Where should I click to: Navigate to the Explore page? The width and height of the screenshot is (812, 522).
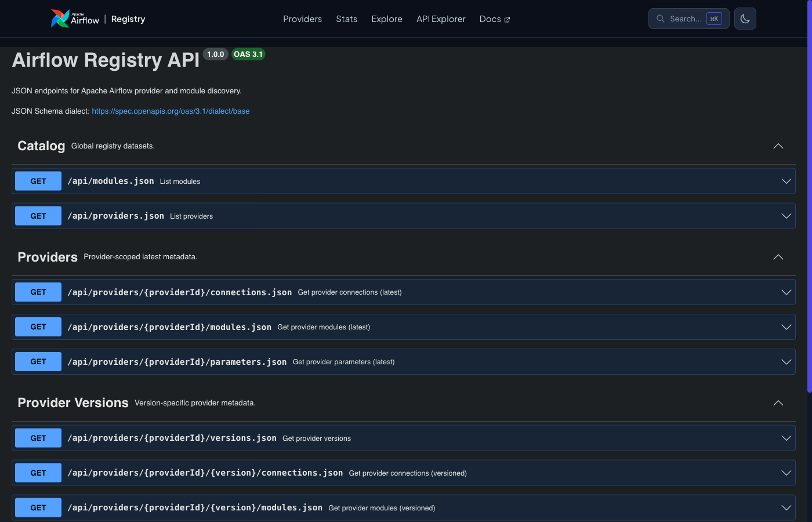(x=386, y=19)
